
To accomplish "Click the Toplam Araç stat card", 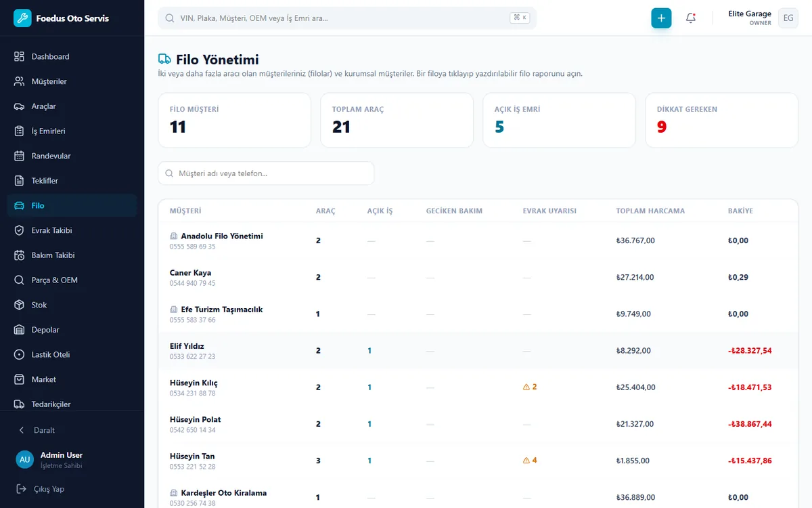I will [x=397, y=121].
